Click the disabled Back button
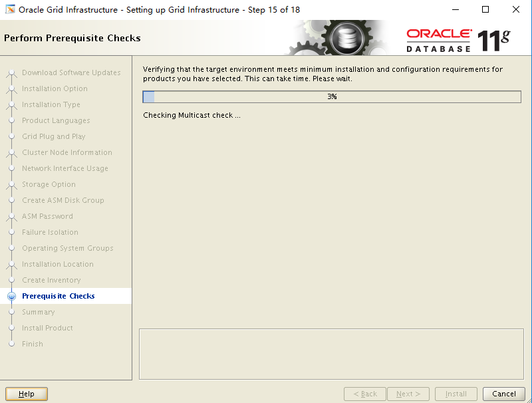532x403 pixels. 364,394
